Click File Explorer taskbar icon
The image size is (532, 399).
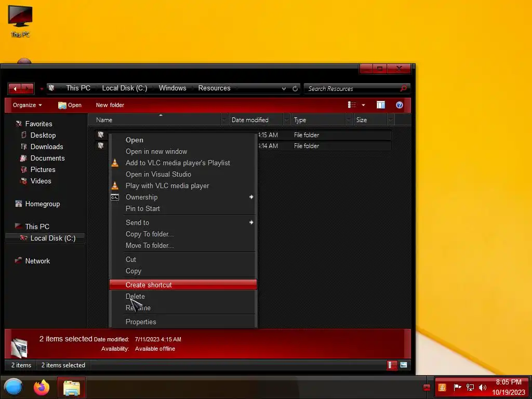(x=71, y=388)
